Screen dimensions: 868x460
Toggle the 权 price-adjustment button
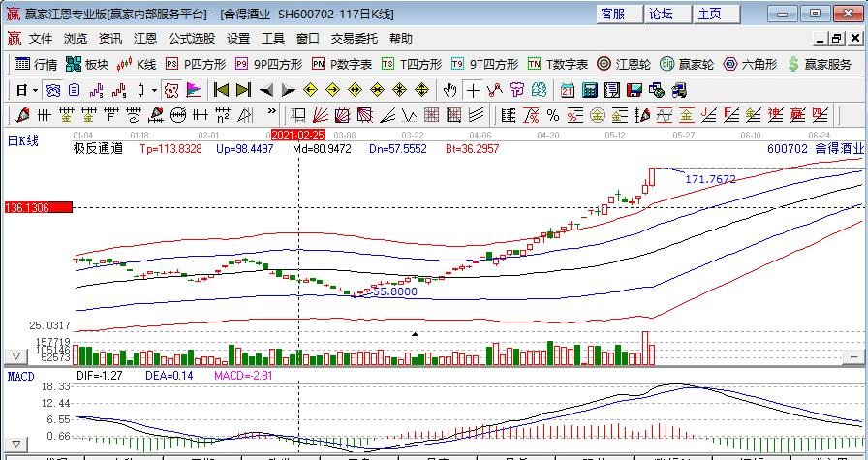pyautogui.click(x=172, y=90)
